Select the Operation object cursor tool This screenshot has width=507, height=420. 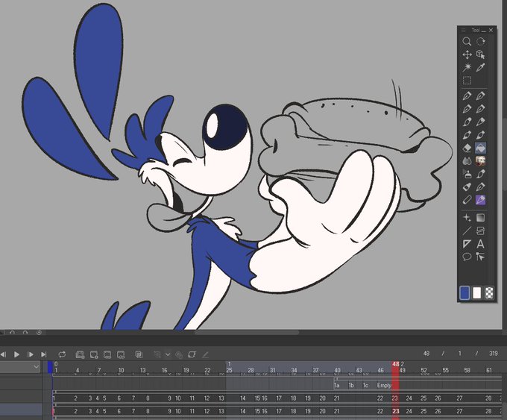[x=480, y=54]
